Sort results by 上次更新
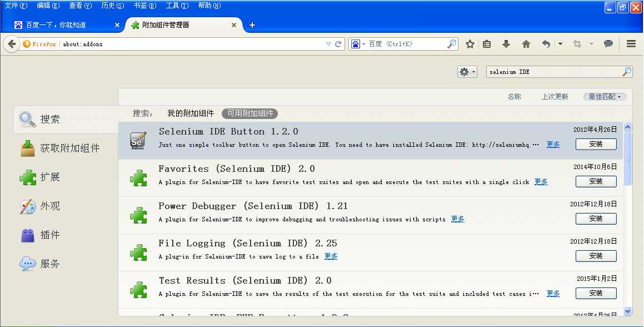The height and width of the screenshot is (327, 644). (x=555, y=97)
